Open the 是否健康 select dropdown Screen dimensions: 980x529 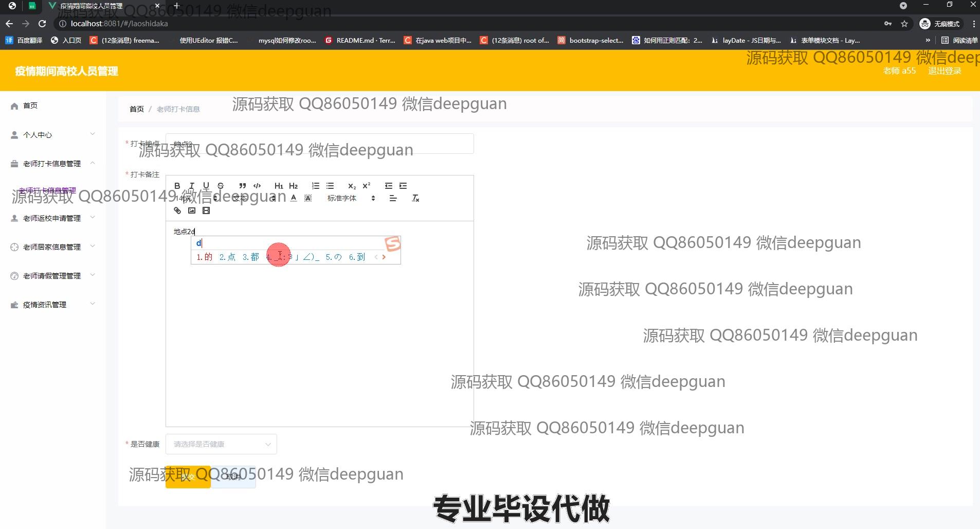(x=221, y=444)
